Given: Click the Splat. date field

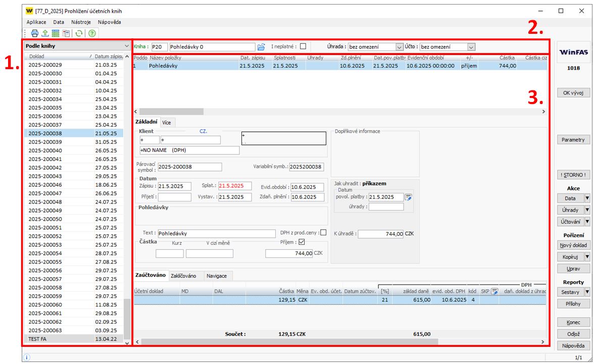Looking at the screenshot, I should pos(235,186).
